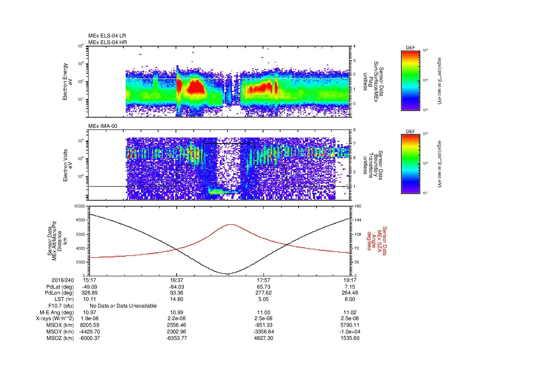Click the PdLon value '326.89'

click(90, 293)
